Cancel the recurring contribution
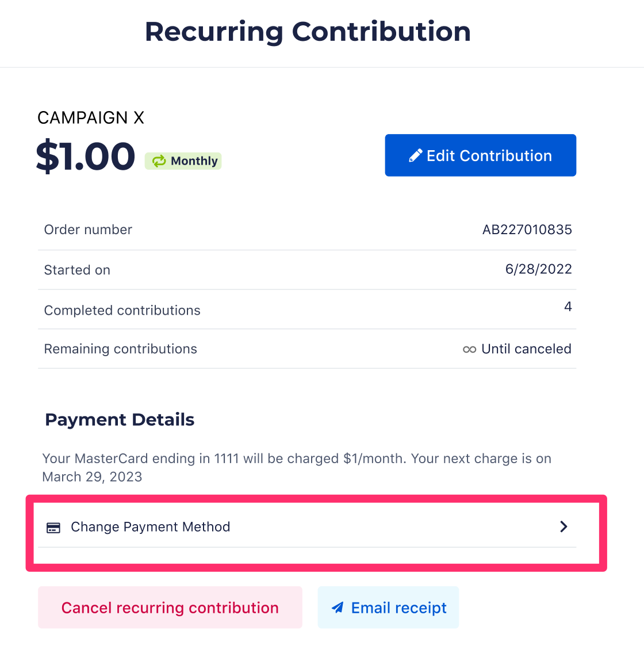The width and height of the screenshot is (644, 672). click(x=170, y=608)
